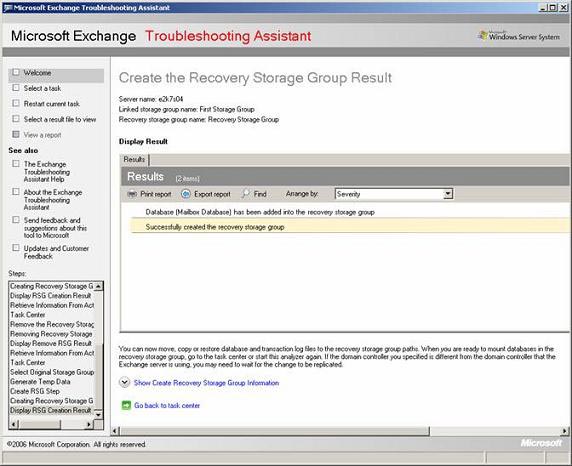The width and height of the screenshot is (572, 466).
Task: Select Remove the Recovery Storag step
Action: pyautogui.click(x=52, y=324)
